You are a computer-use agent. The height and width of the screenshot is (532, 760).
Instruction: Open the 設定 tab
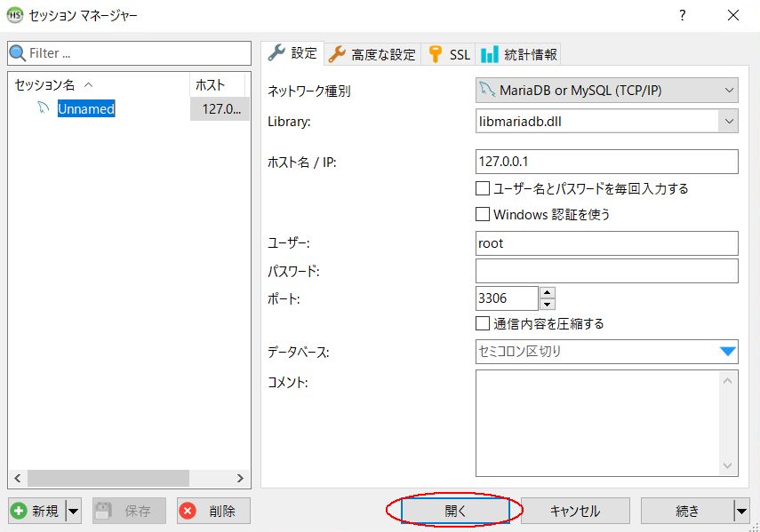(292, 53)
